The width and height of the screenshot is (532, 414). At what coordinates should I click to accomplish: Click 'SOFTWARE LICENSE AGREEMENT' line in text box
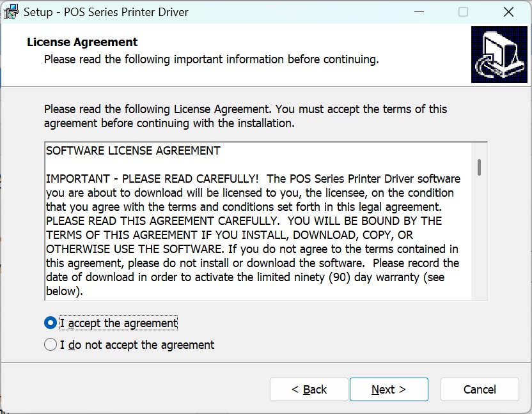pos(133,151)
